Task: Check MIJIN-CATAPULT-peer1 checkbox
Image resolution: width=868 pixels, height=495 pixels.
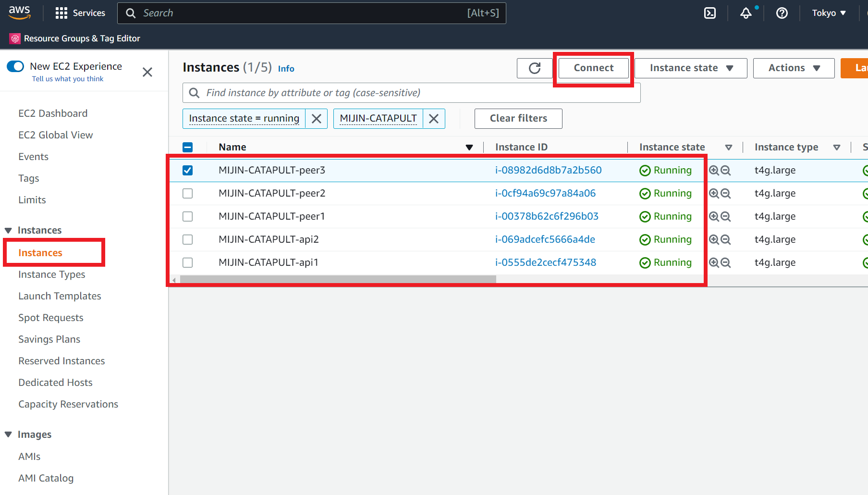Action: 188,216
